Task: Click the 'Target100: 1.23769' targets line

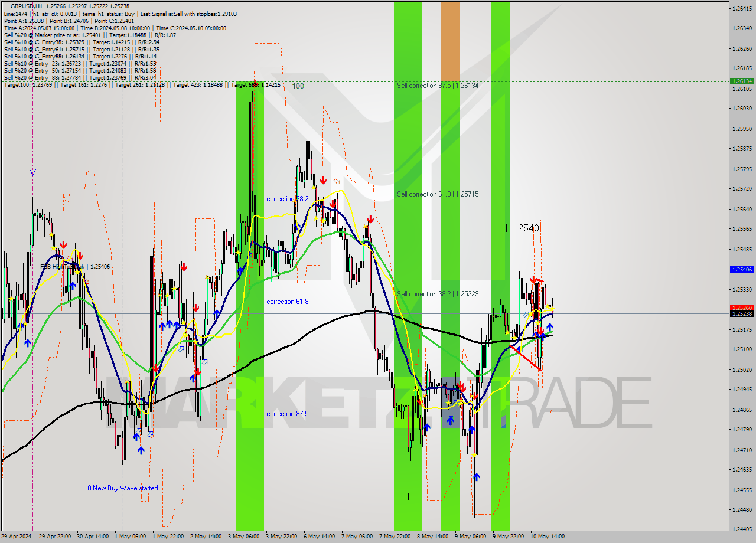Action: pyautogui.click(x=142, y=85)
